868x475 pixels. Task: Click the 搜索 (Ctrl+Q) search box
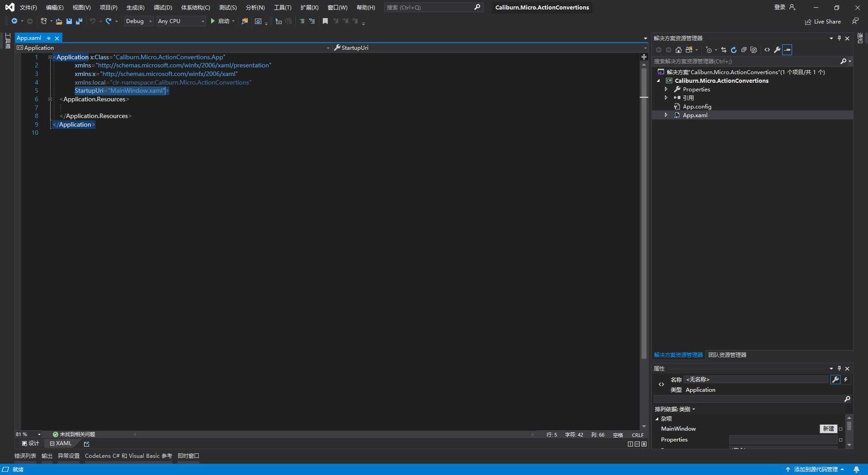(433, 8)
